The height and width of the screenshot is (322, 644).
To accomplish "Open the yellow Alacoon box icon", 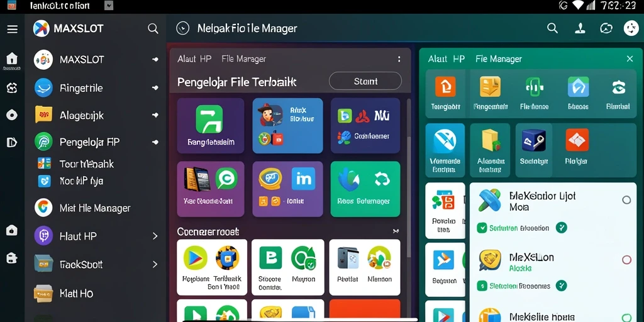I will pos(491,140).
